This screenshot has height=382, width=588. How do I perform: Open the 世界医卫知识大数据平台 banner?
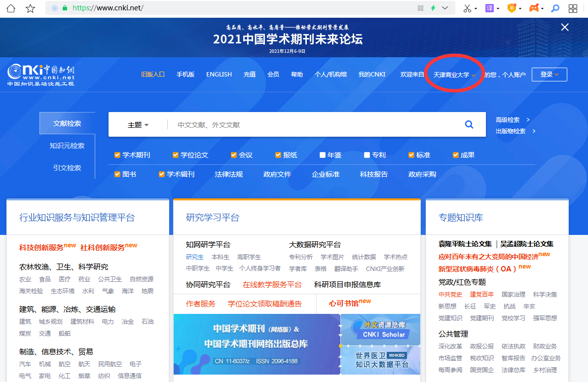(380, 360)
